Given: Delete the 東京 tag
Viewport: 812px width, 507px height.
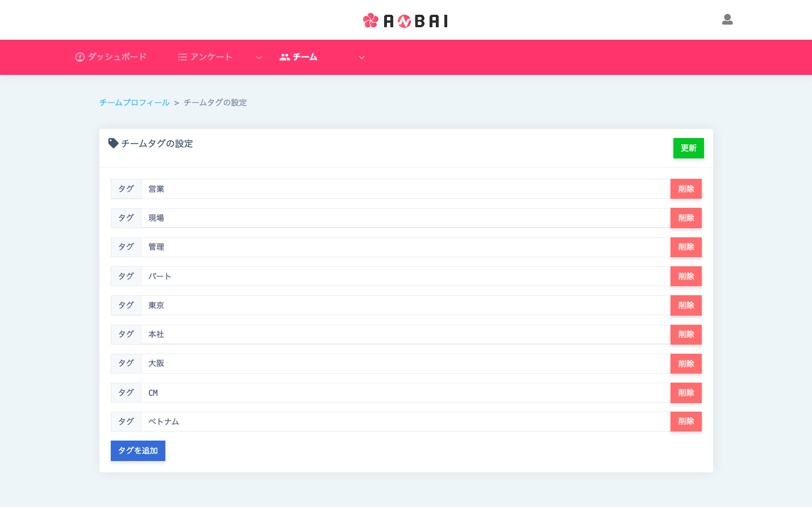Looking at the screenshot, I should point(686,305).
